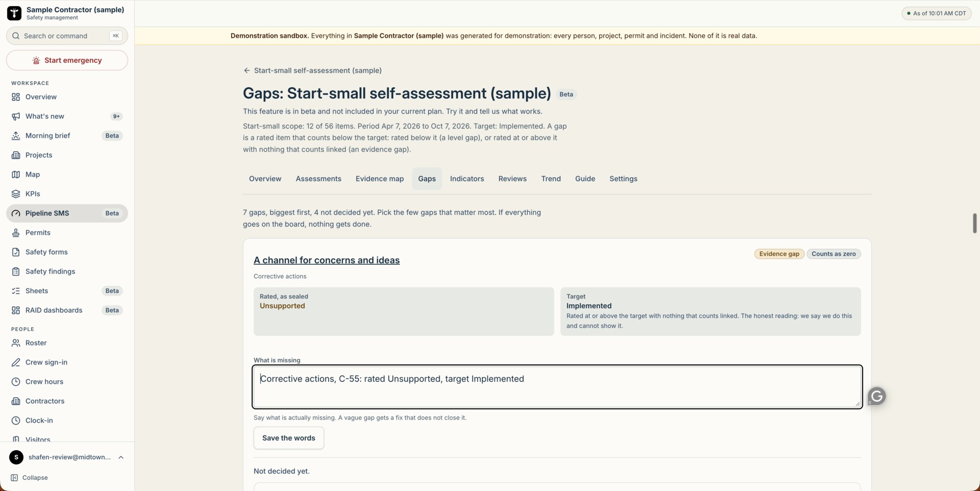Screen dimensions: 980x491
Task: Click the Counts as zero badge
Action: pyautogui.click(x=834, y=254)
